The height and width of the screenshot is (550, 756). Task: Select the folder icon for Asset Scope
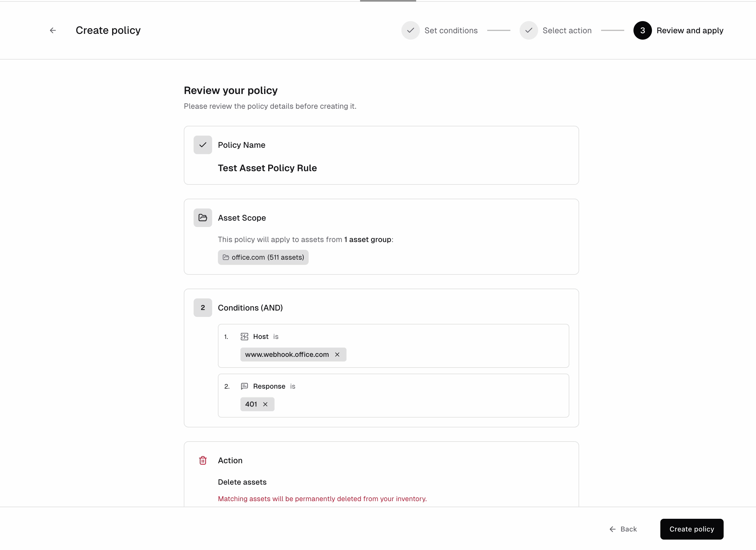(x=203, y=217)
